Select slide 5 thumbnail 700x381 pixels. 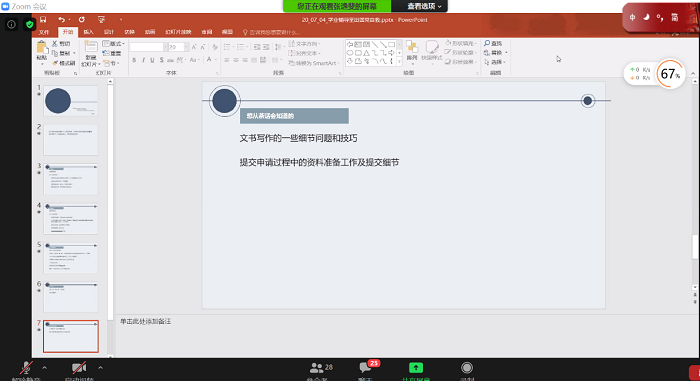click(x=71, y=258)
